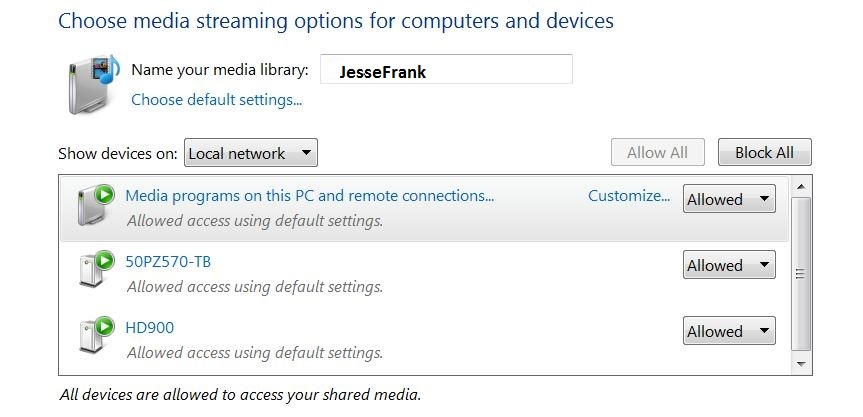Click the scrollbar up arrow in the device list
Viewport: 863px width, 417px height.
801,186
